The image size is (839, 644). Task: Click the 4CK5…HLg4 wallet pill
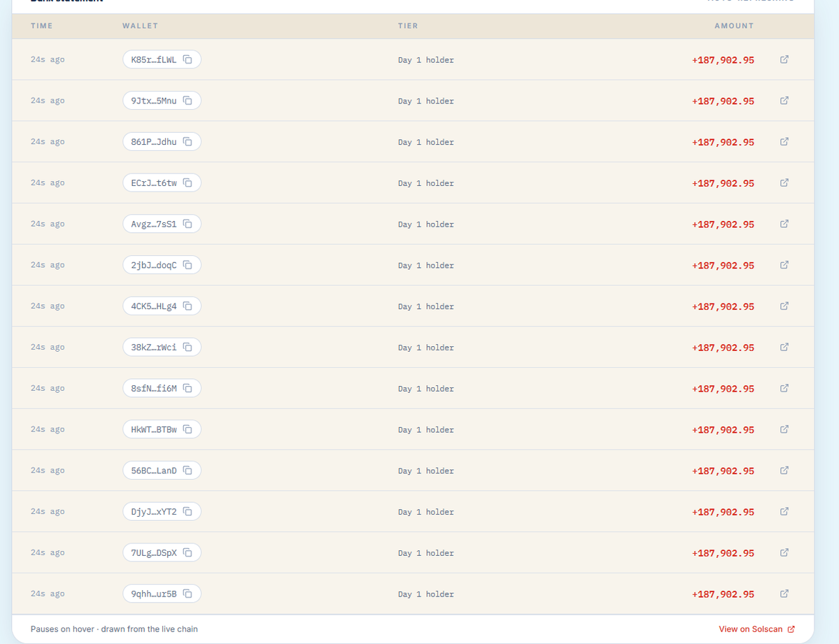pos(162,306)
